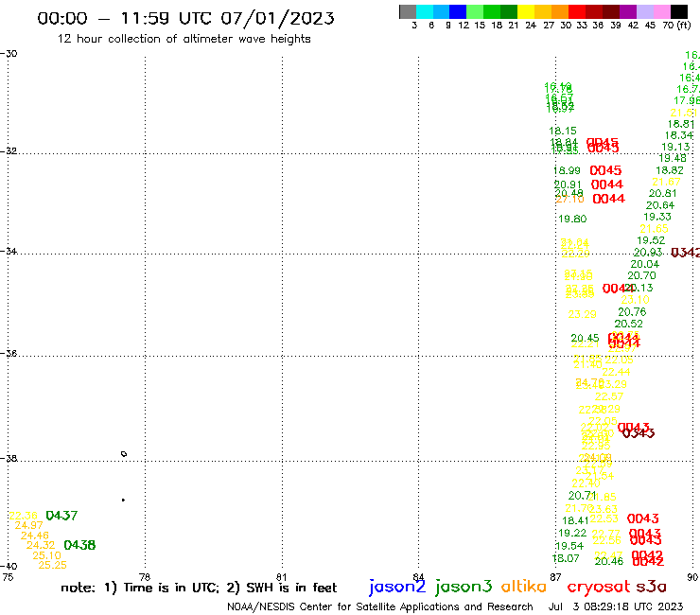Click the '21.67' wave height value

click(x=666, y=182)
